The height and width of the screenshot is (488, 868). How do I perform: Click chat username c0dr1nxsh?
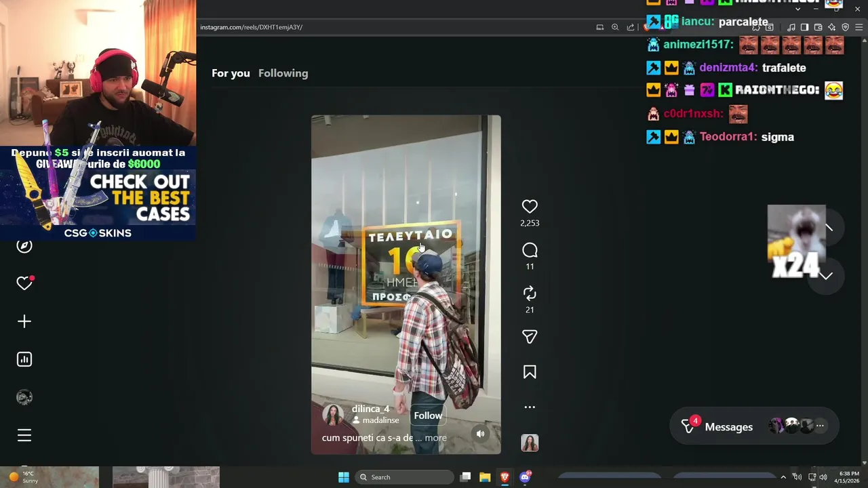coord(692,114)
